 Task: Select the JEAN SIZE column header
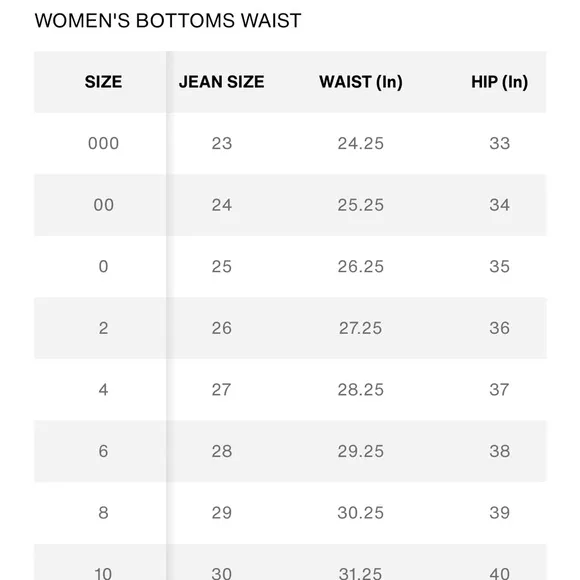pos(222,82)
